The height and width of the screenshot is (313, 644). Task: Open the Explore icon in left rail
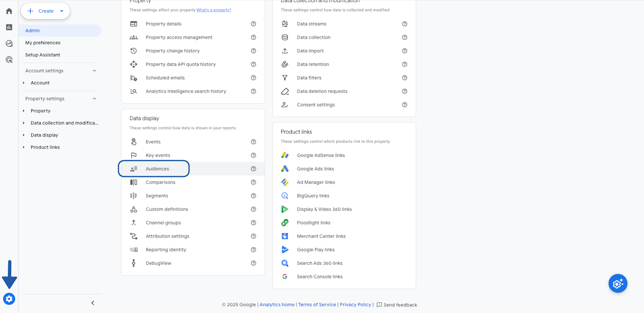tap(9, 44)
